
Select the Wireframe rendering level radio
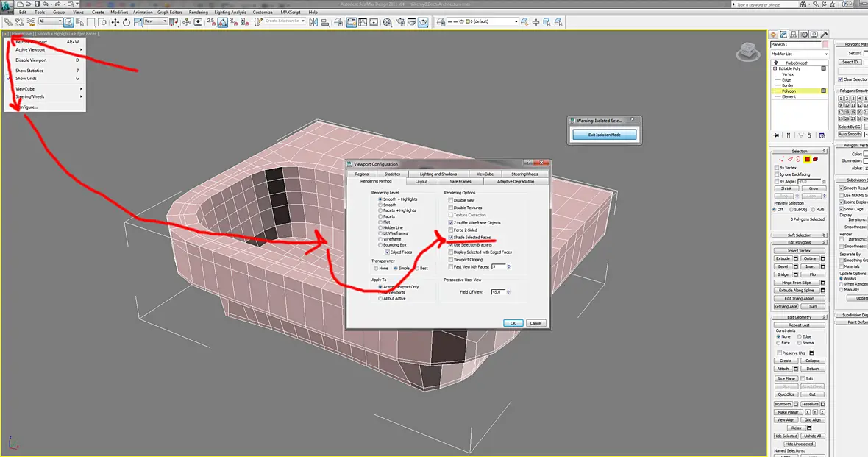(380, 238)
